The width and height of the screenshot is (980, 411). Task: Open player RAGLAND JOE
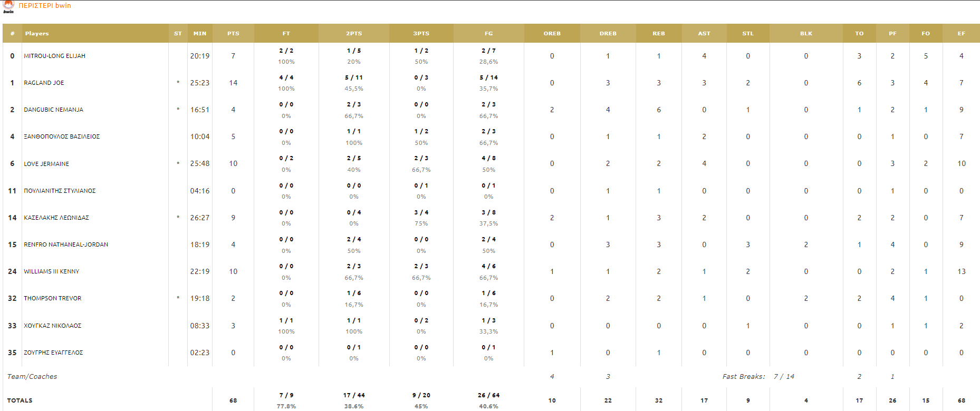(x=44, y=83)
